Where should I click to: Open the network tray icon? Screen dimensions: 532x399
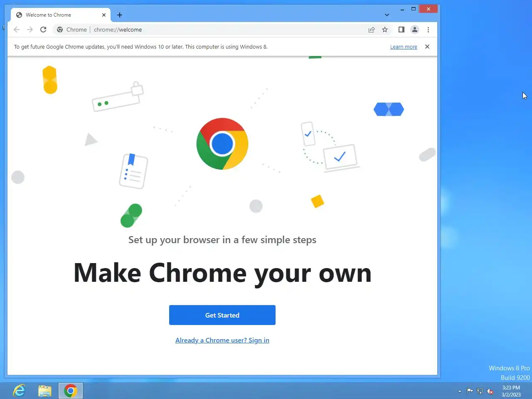(480, 391)
